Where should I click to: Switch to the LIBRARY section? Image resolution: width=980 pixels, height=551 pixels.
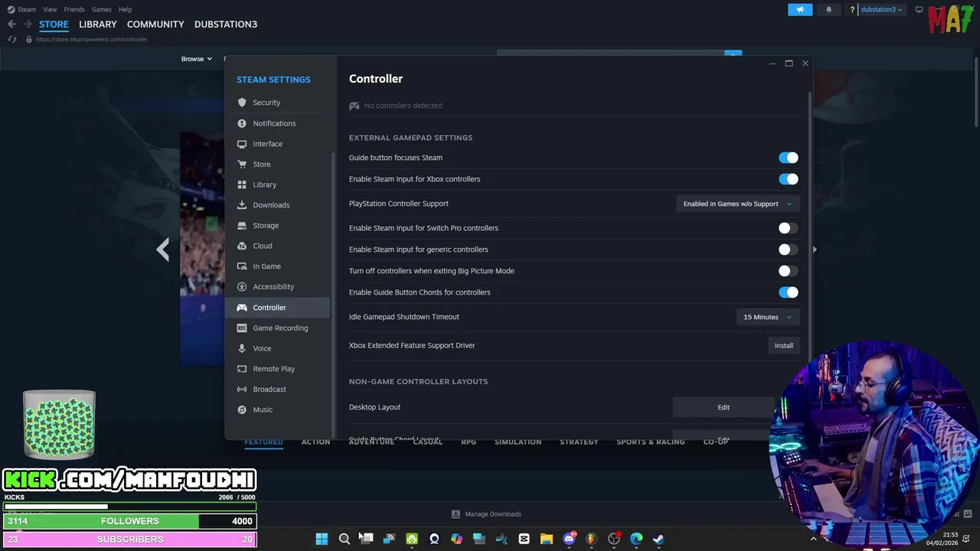tap(98, 24)
